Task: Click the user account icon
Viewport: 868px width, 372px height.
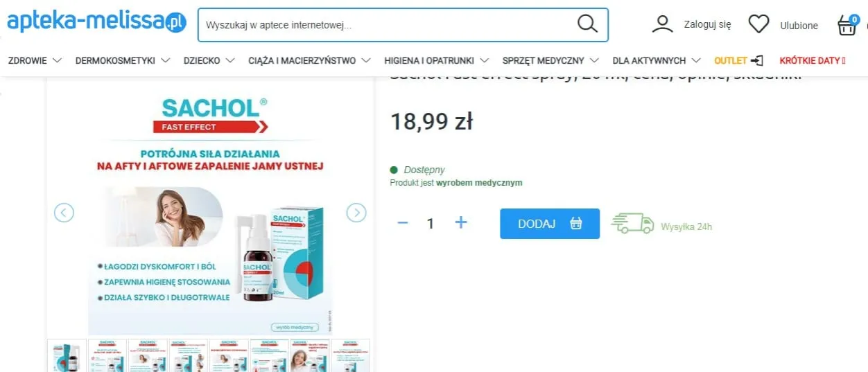Action: (x=663, y=25)
